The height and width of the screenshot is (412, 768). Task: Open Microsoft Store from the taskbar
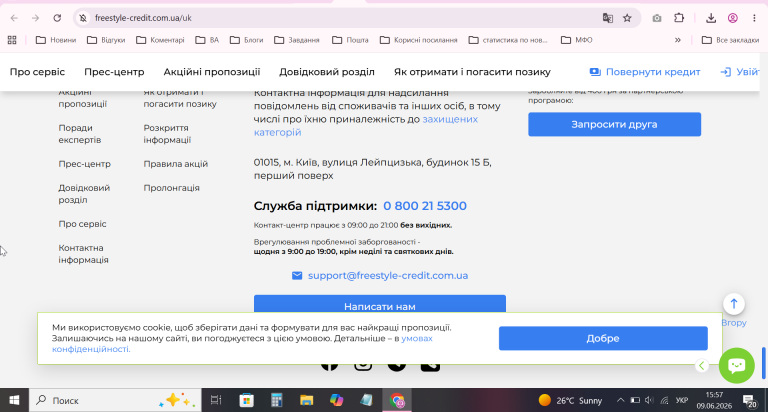point(246,400)
